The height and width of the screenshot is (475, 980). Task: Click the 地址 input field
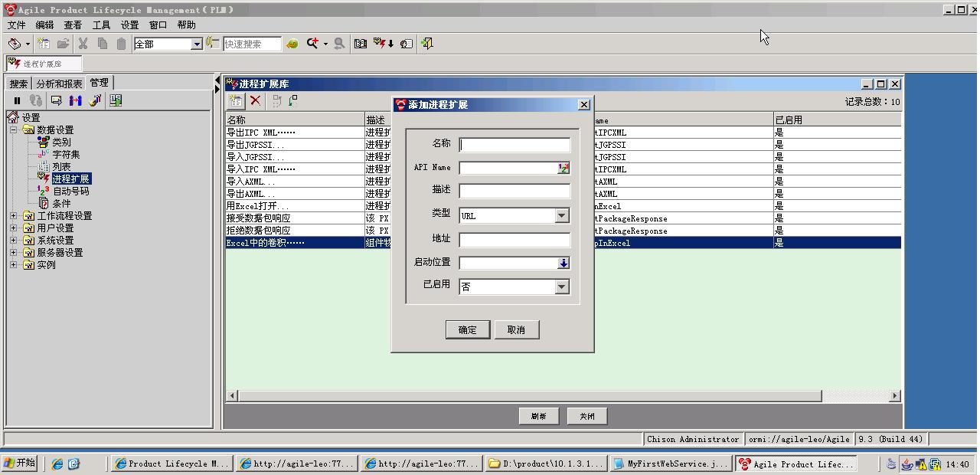click(514, 240)
